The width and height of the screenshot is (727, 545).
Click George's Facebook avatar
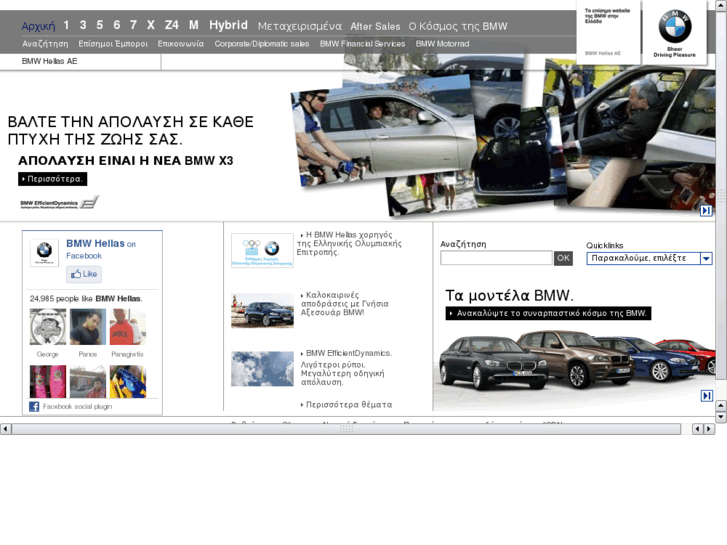click(48, 327)
